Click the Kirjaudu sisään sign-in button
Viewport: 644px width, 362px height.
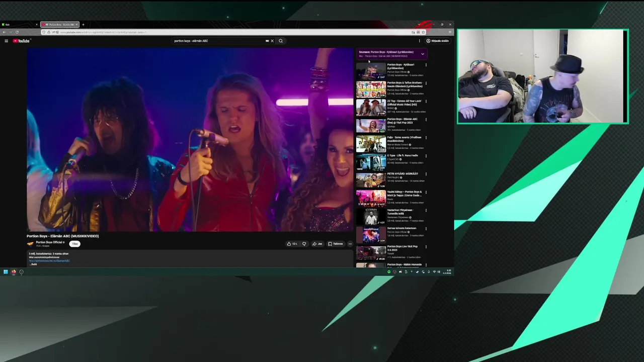[438, 41]
